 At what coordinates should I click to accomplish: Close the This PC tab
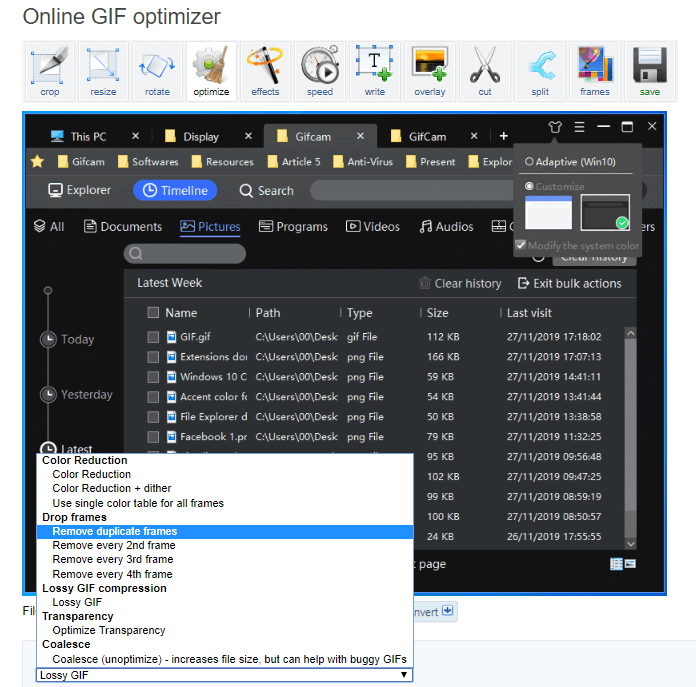[x=135, y=136]
